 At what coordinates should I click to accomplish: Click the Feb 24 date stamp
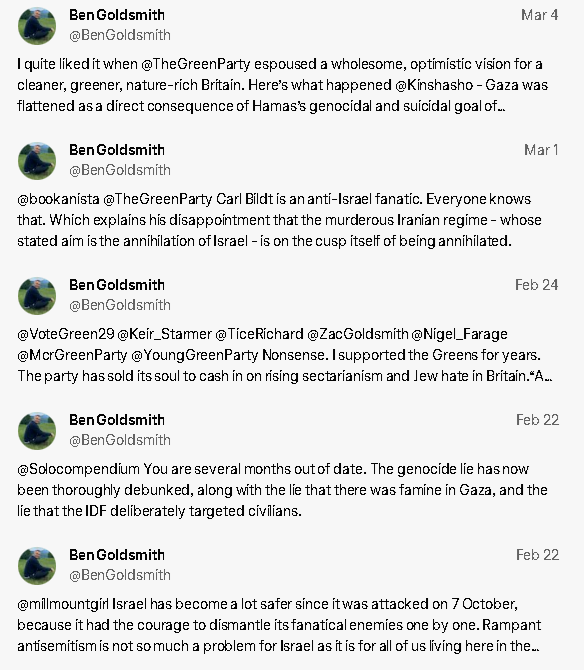[x=537, y=285]
